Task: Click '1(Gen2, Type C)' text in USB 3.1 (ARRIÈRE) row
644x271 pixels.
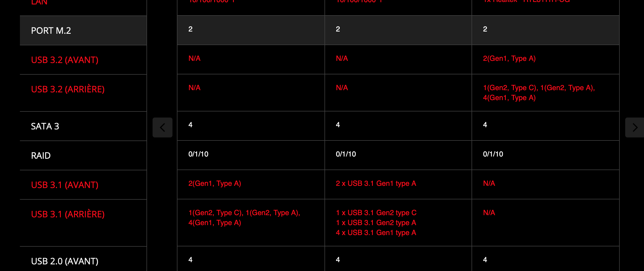Action: 216,213
